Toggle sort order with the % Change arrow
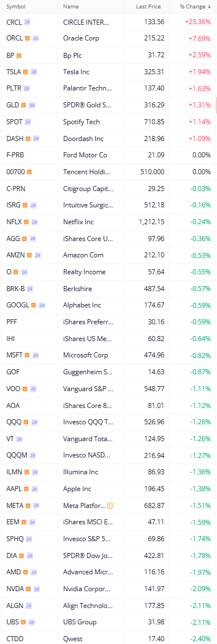The width and height of the screenshot is (217, 644). tap(210, 7)
